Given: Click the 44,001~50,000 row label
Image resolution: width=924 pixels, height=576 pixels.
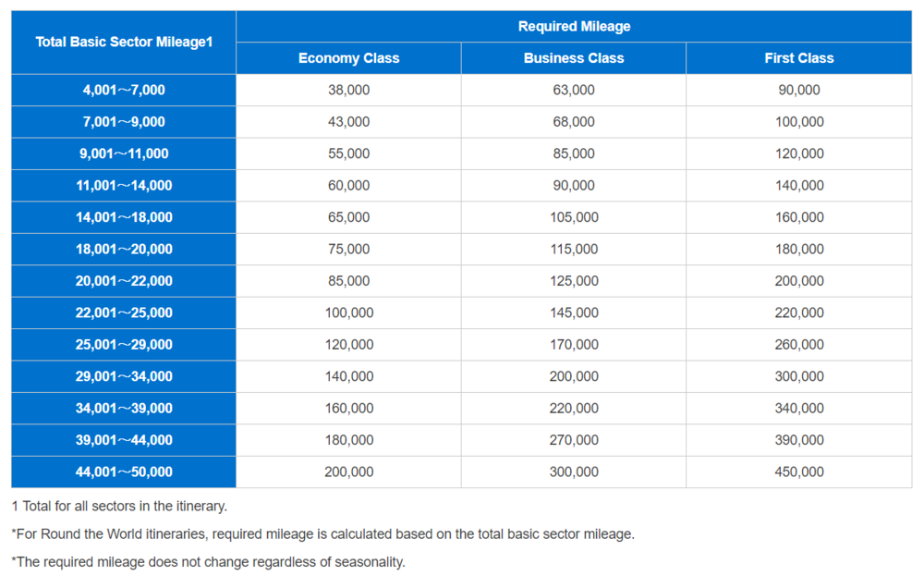Looking at the screenshot, I should [124, 472].
